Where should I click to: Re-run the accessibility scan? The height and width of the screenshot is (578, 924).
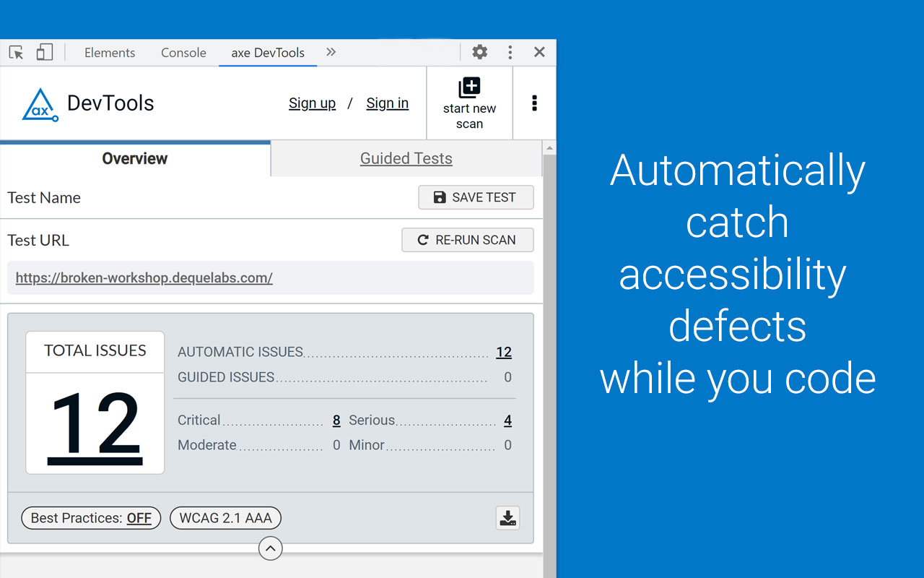point(467,239)
